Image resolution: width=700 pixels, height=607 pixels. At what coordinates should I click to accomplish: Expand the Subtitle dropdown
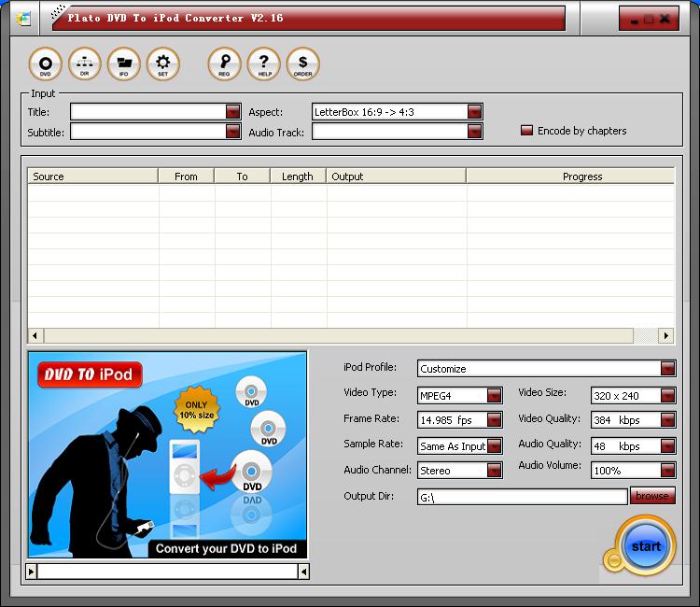(233, 132)
